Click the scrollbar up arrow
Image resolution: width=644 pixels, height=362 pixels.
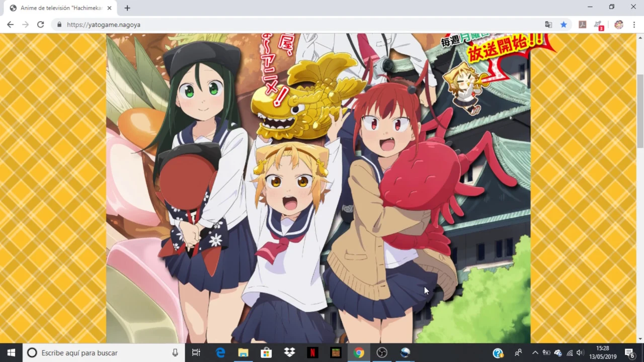coord(640,37)
